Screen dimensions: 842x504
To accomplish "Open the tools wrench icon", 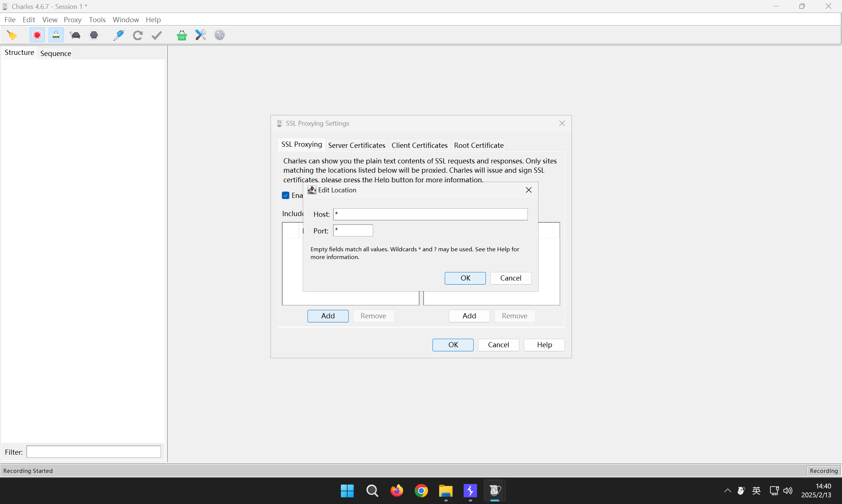I will click(201, 35).
